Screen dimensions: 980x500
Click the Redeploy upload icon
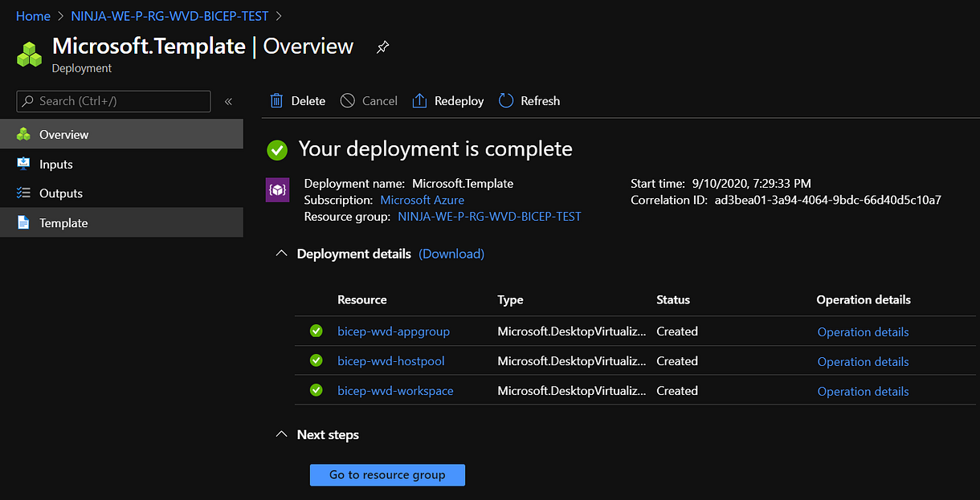(419, 100)
